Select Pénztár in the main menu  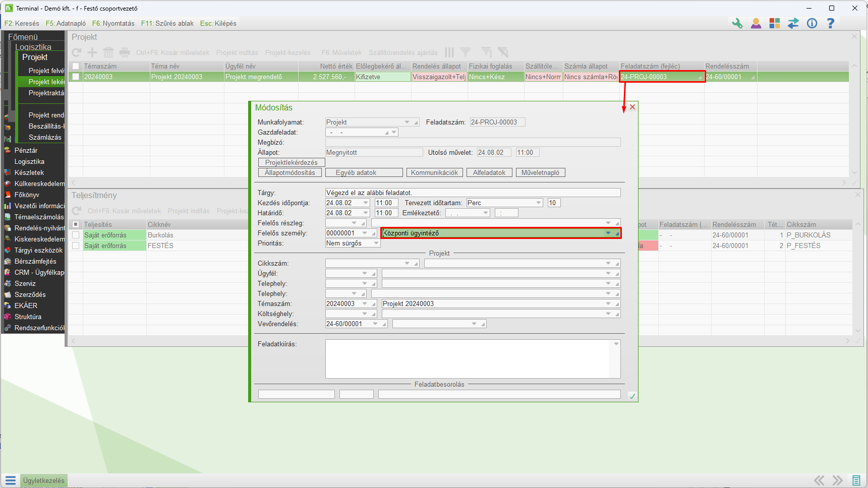26,150
